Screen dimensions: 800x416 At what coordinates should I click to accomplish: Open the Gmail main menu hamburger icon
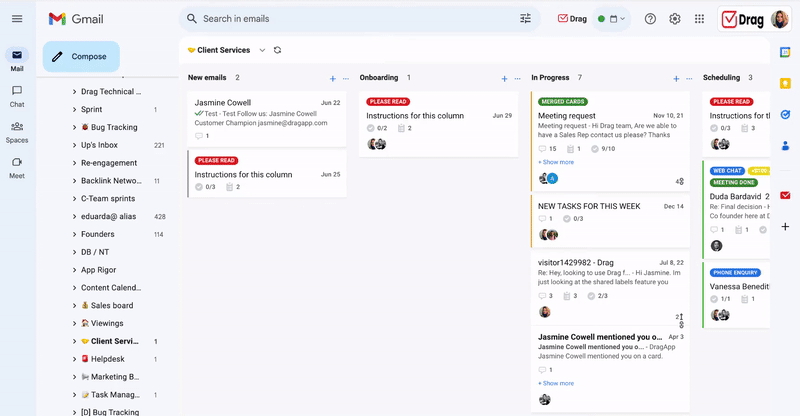click(x=17, y=19)
